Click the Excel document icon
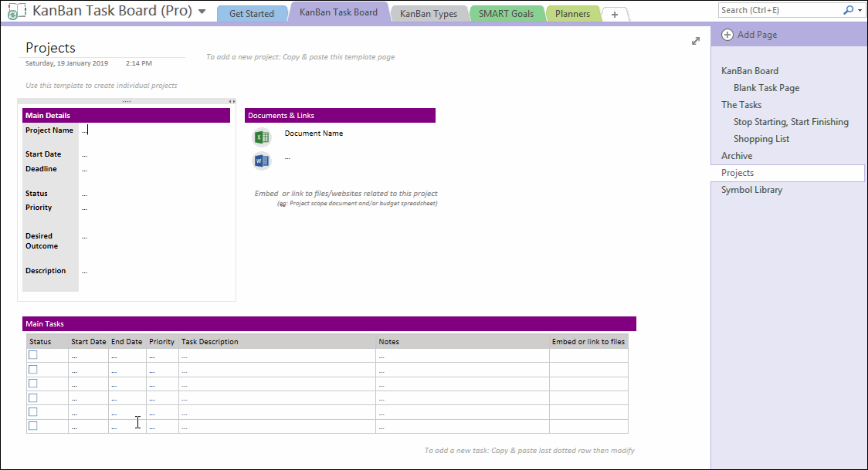 261,137
